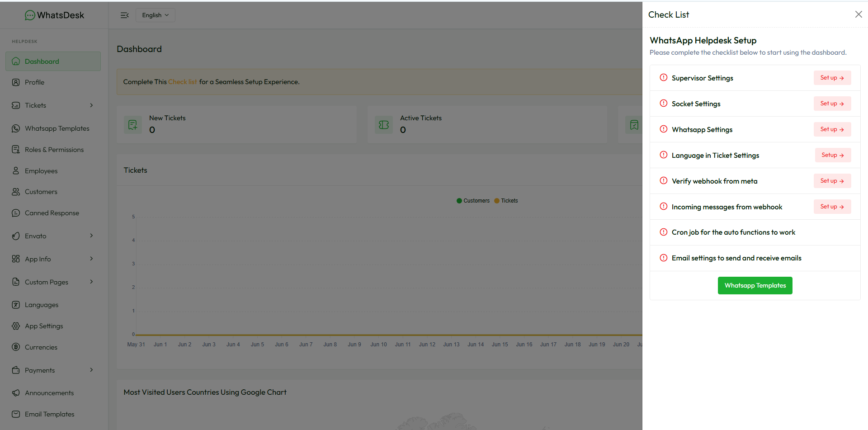Open the English language dropdown
Image resolution: width=868 pixels, height=430 pixels.
point(155,15)
